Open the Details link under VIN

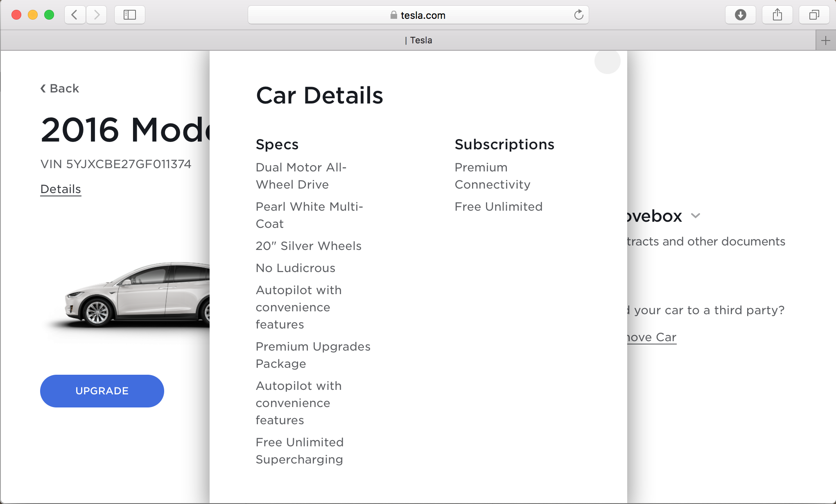tap(61, 189)
